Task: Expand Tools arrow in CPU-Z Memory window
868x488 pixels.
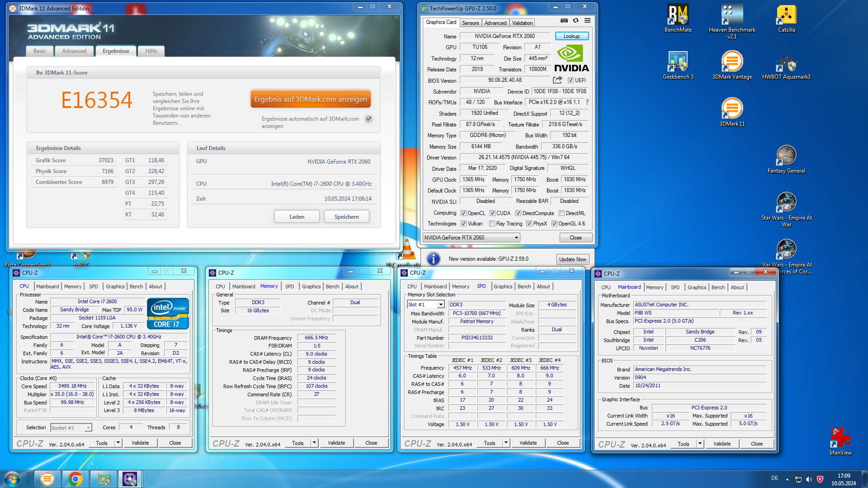Action: coord(314,443)
